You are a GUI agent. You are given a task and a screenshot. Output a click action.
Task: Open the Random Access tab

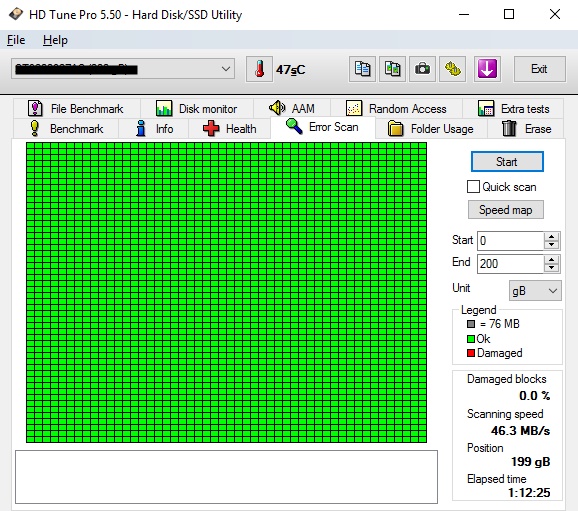point(397,109)
